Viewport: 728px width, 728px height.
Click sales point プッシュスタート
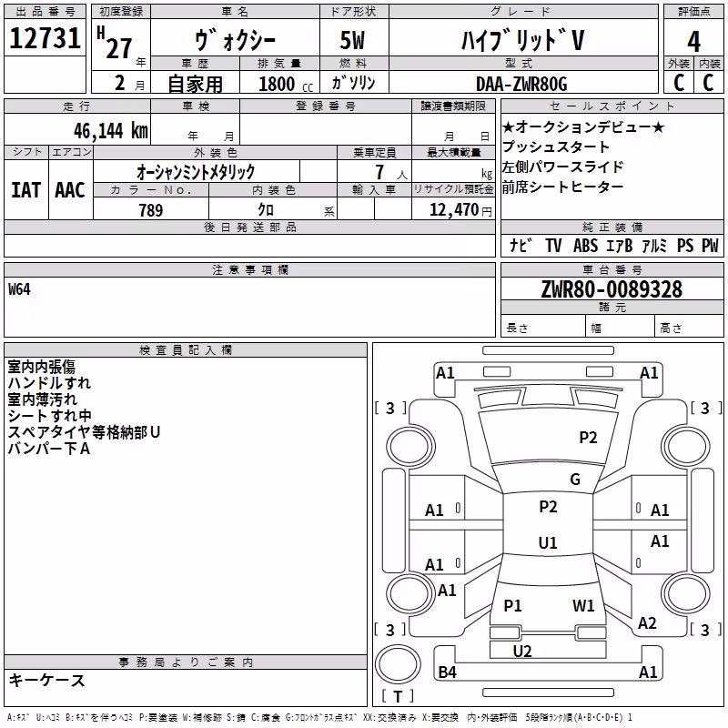[556, 147]
